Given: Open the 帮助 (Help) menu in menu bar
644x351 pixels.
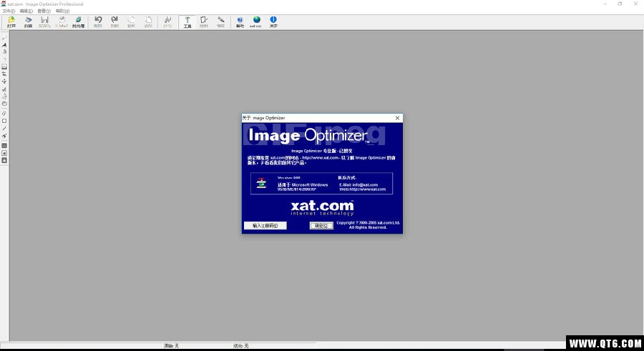Looking at the screenshot, I should pos(62,11).
